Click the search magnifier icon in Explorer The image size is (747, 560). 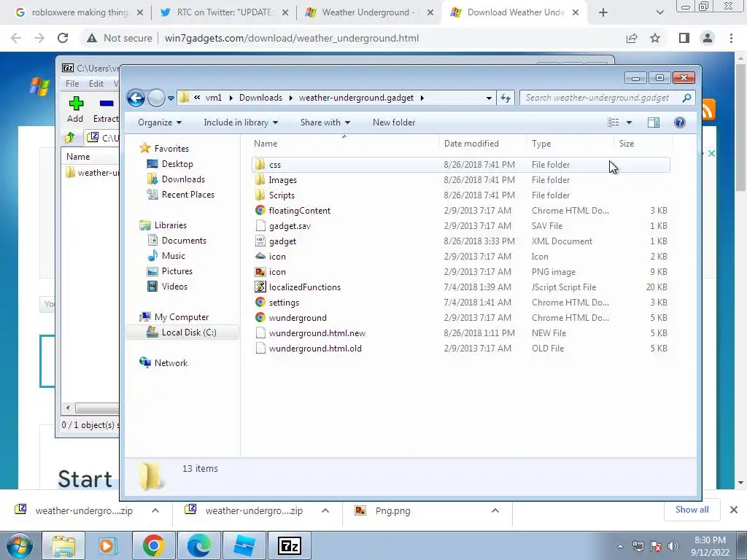click(x=686, y=98)
